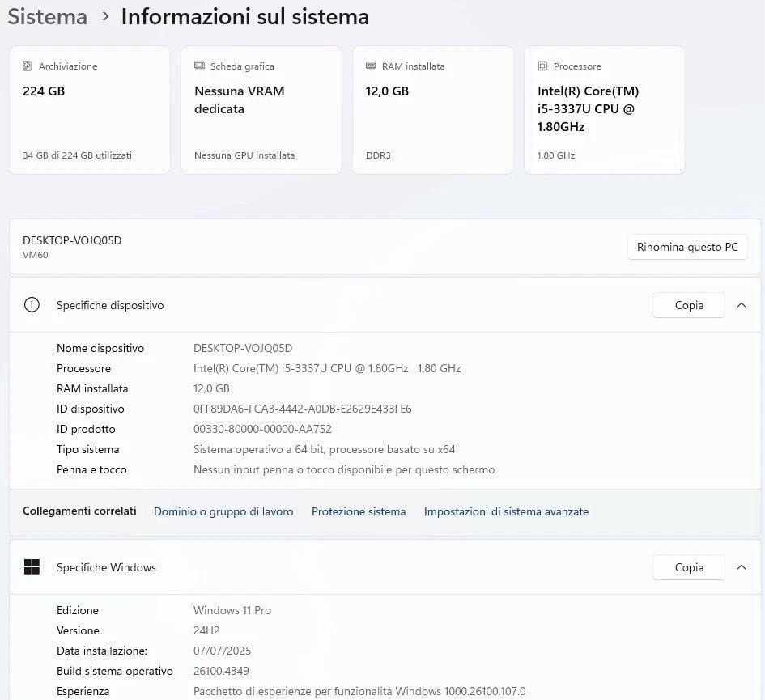Open the Archiviazione 224 GB card
Image resolution: width=765 pixels, height=700 pixels.
pos(90,110)
